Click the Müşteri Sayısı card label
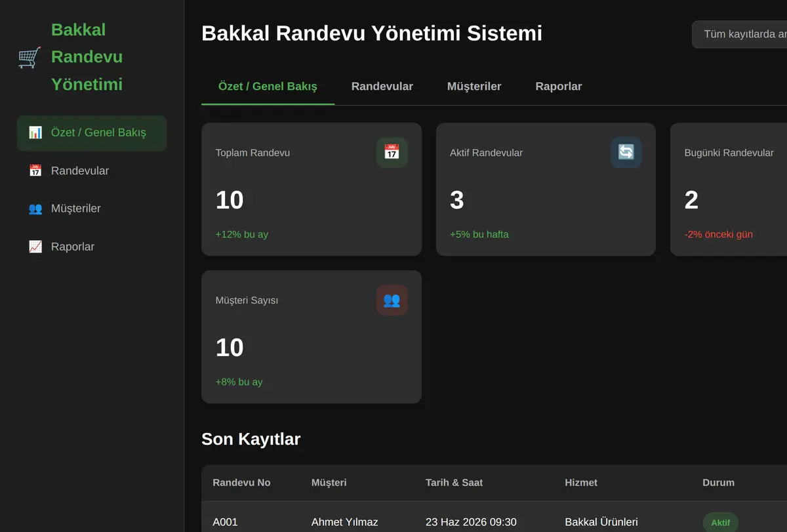This screenshot has width=787, height=532. (247, 300)
